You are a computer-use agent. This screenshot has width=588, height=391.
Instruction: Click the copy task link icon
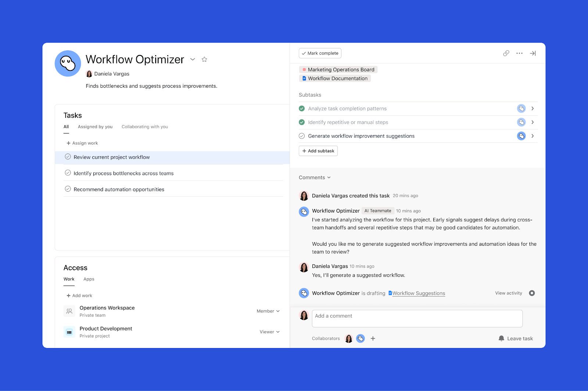506,53
